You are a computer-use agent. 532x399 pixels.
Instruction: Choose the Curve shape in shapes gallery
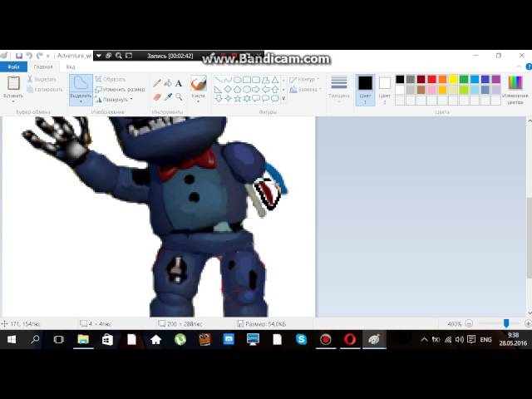click(228, 81)
